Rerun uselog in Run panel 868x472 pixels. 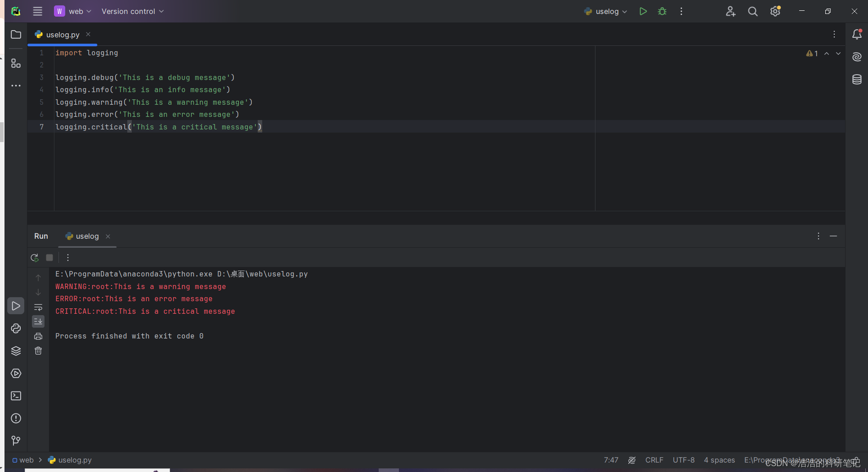pos(35,258)
